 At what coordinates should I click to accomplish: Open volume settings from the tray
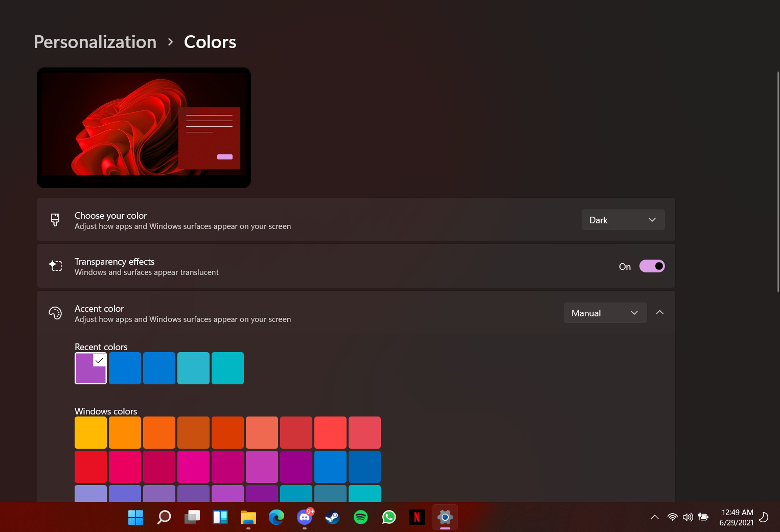tap(688, 517)
